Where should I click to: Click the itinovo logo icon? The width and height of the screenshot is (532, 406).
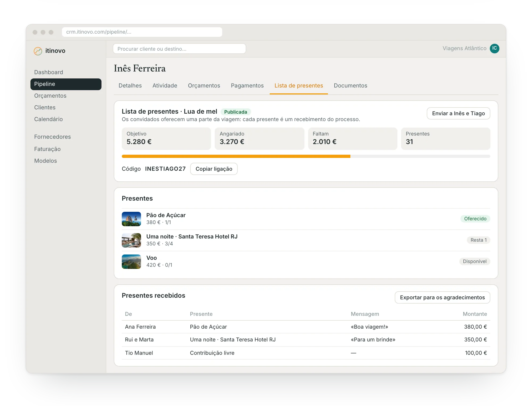coord(38,51)
